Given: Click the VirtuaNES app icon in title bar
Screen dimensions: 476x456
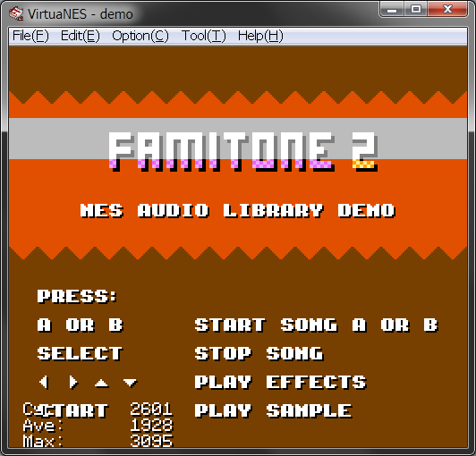Looking at the screenshot, I should coord(16,13).
